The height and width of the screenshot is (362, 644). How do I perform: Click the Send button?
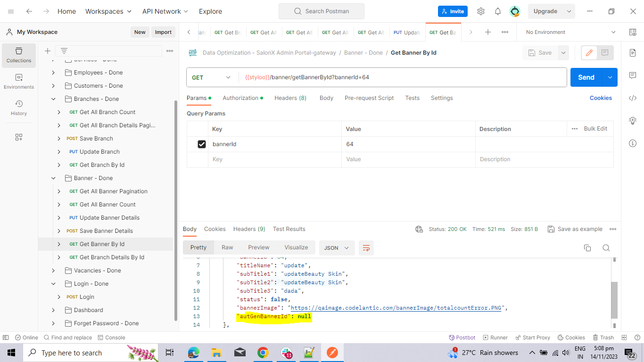pos(586,77)
